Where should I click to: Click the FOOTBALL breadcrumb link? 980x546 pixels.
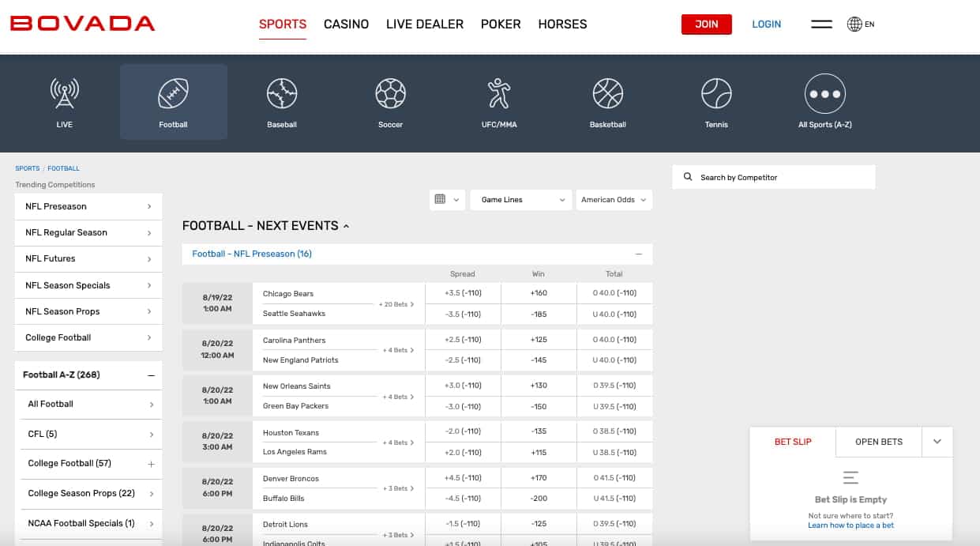click(x=63, y=168)
